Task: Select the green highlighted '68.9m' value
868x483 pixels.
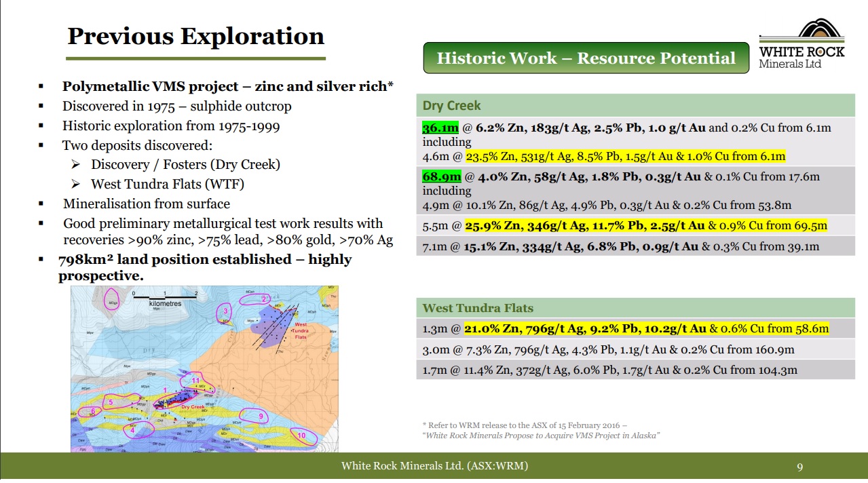Action: pos(441,176)
